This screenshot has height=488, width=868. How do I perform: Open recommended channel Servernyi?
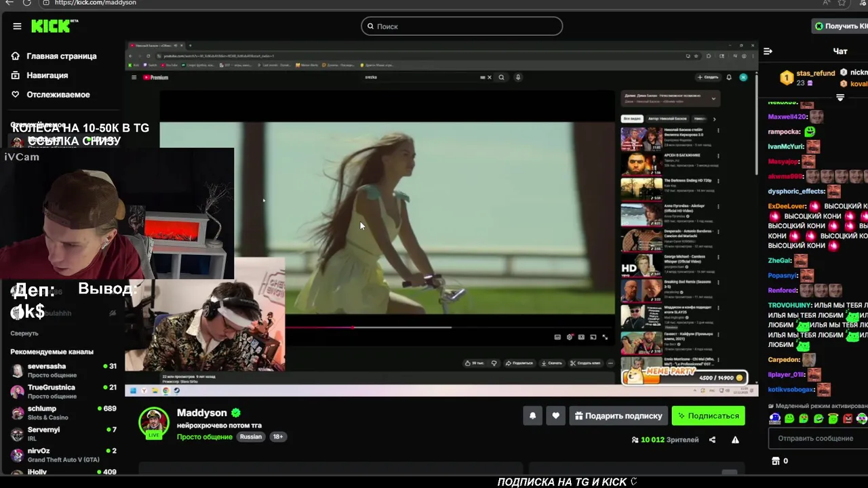pos(63,433)
